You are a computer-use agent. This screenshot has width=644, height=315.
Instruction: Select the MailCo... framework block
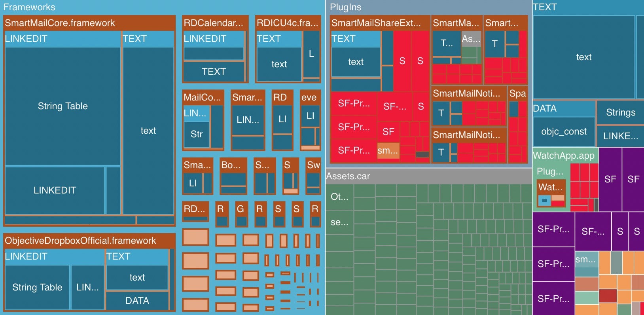click(x=203, y=97)
